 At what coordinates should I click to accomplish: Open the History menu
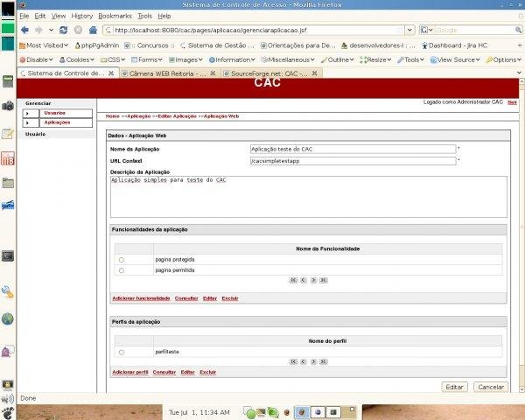tap(82, 16)
